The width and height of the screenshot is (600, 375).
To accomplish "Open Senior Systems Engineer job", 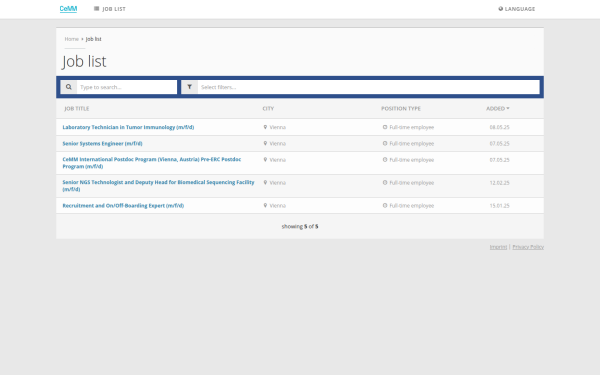I will [x=102, y=144].
